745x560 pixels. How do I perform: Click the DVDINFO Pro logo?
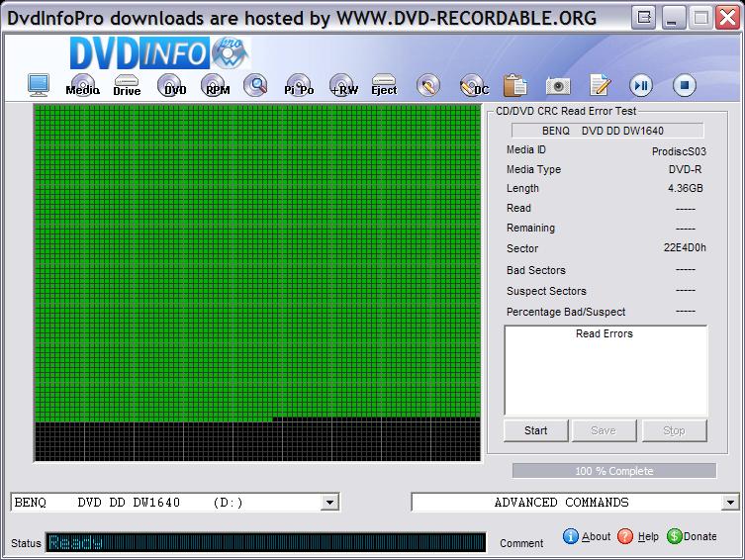(159, 52)
